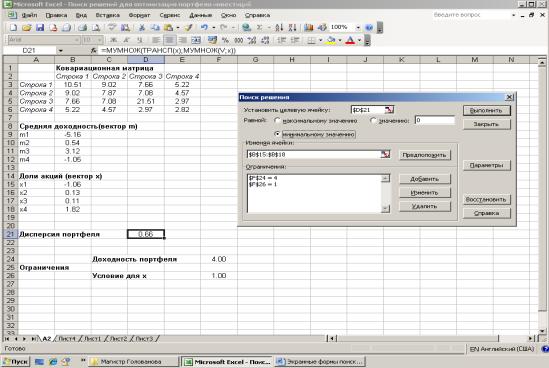Open the Данные menu
The height and width of the screenshot is (368, 549).
coord(200,15)
